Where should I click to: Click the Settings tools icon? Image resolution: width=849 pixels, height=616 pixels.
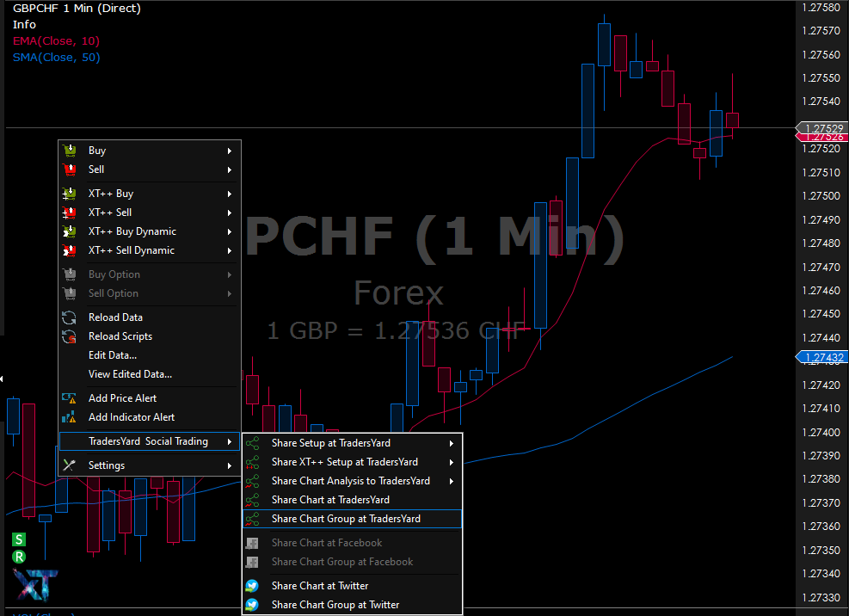(x=70, y=465)
